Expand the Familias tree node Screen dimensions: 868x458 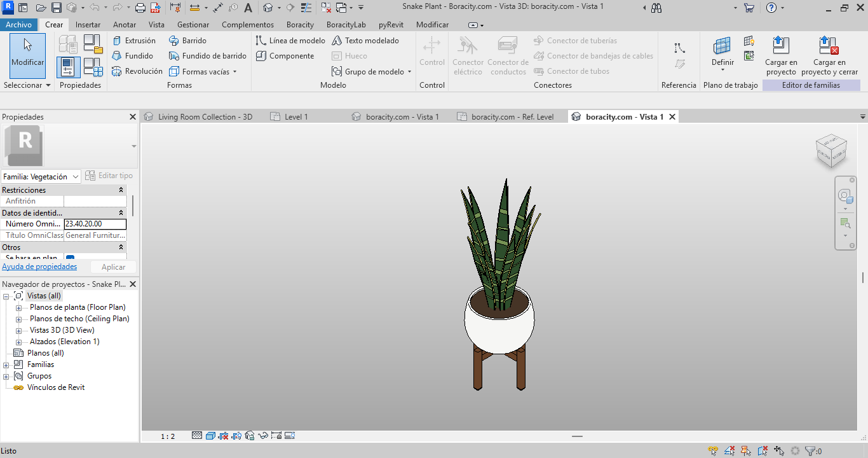[x=6, y=365]
